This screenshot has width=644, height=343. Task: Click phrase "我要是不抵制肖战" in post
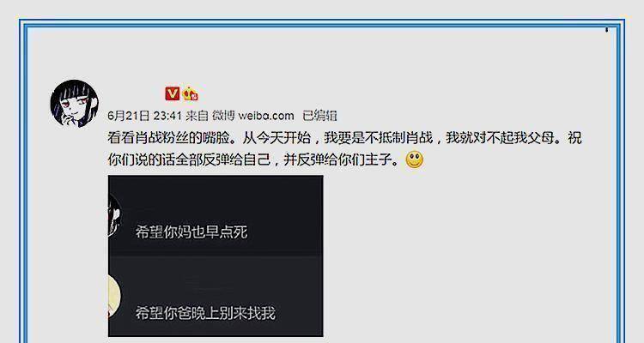[379, 137]
